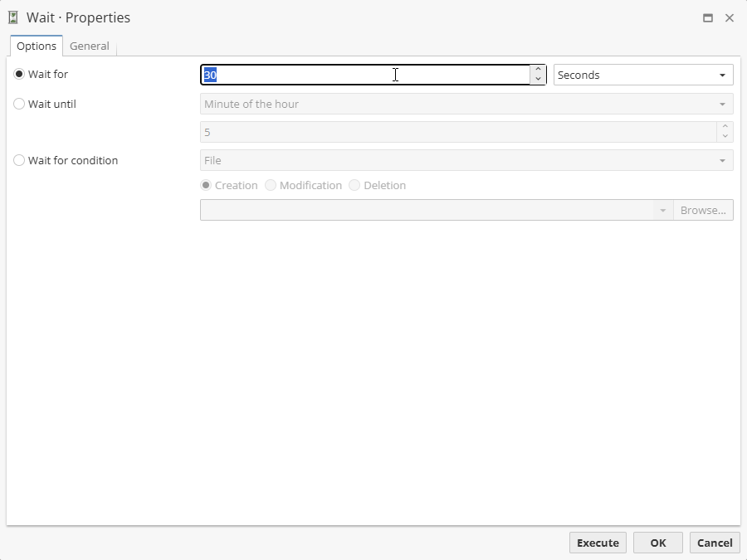The height and width of the screenshot is (560, 747).
Task: Increment wait duration using up stepper arrow
Action: click(x=539, y=70)
